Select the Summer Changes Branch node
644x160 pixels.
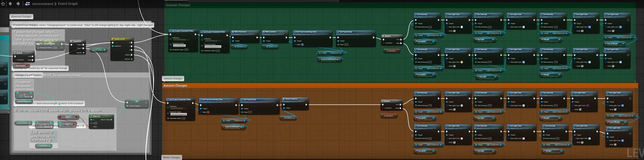(x=392, y=40)
